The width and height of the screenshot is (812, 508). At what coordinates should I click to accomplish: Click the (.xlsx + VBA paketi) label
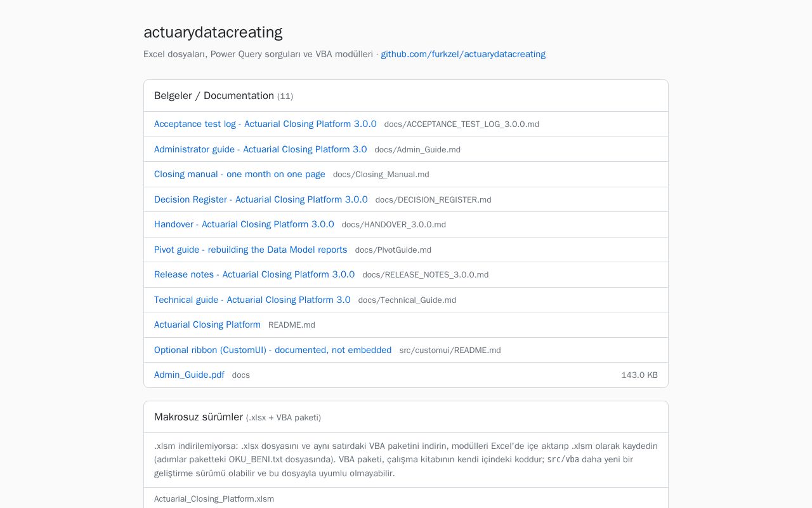point(284,418)
